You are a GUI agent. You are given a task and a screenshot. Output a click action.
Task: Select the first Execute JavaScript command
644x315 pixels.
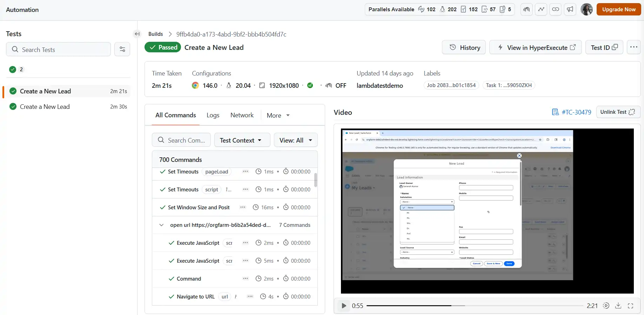coord(235,243)
